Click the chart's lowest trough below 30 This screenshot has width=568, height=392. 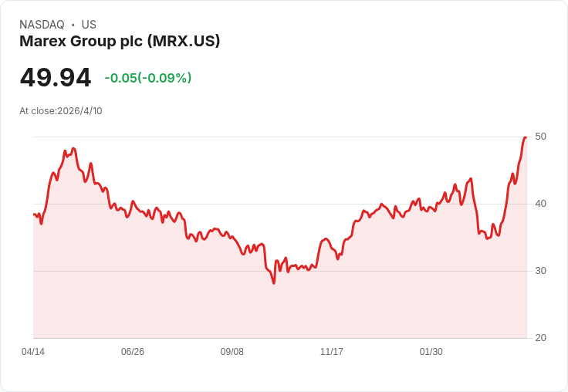273,283
